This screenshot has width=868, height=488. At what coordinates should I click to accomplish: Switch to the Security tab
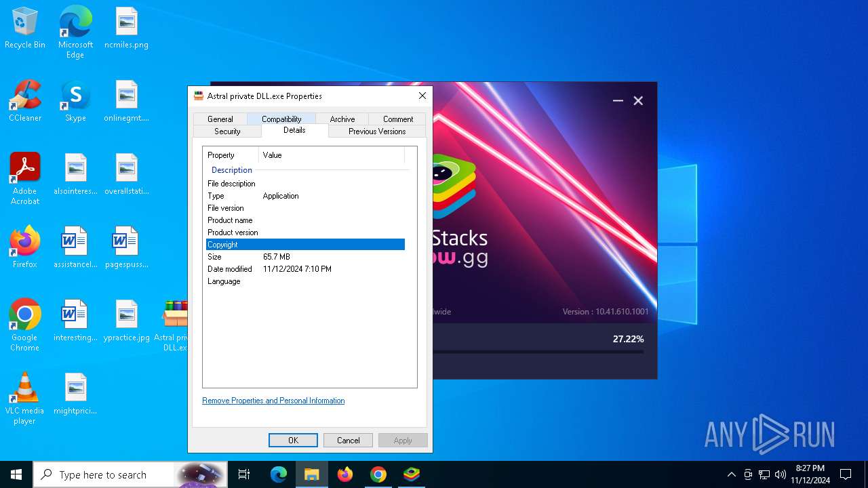(227, 131)
